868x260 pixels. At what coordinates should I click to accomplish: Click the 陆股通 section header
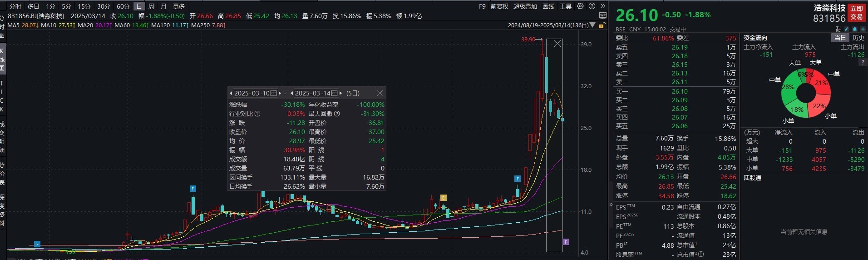click(x=752, y=178)
